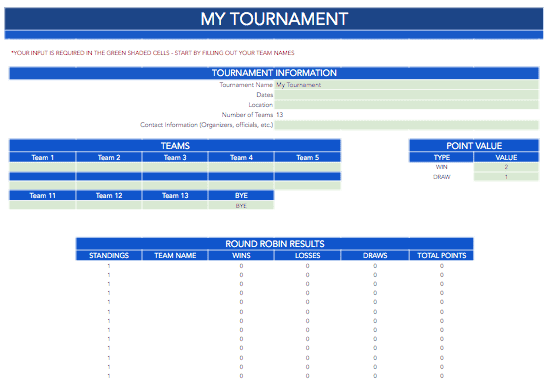549x392 pixels.
Task: Select the Contact Information label
Action: (206, 125)
